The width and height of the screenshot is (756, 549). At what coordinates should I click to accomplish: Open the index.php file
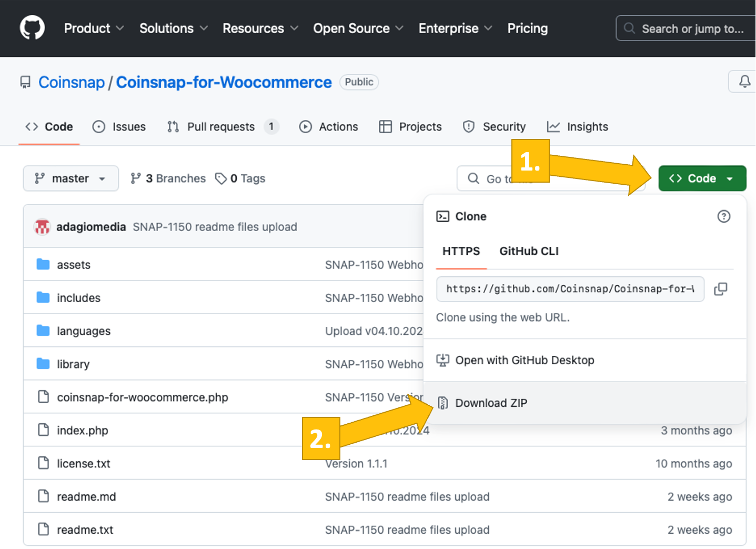[x=83, y=431]
